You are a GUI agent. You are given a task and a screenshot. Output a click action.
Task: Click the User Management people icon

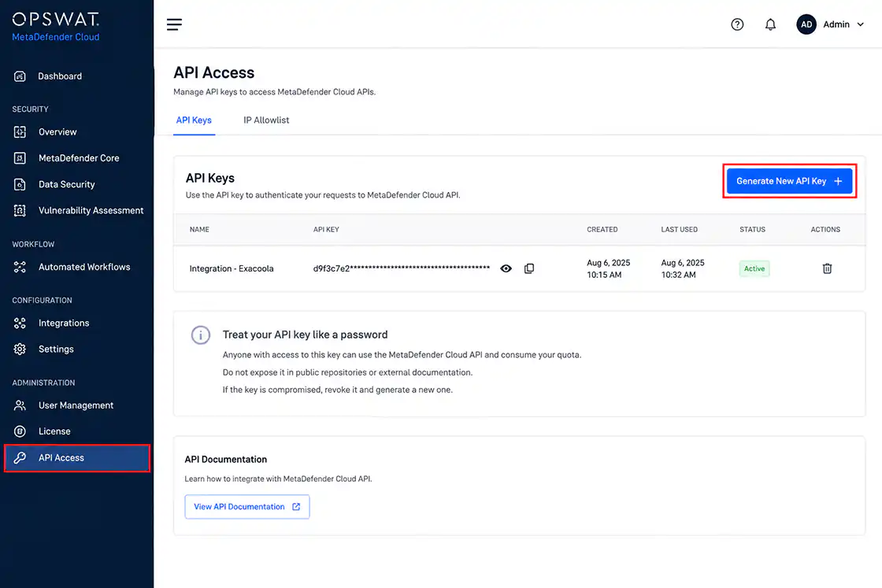point(20,405)
